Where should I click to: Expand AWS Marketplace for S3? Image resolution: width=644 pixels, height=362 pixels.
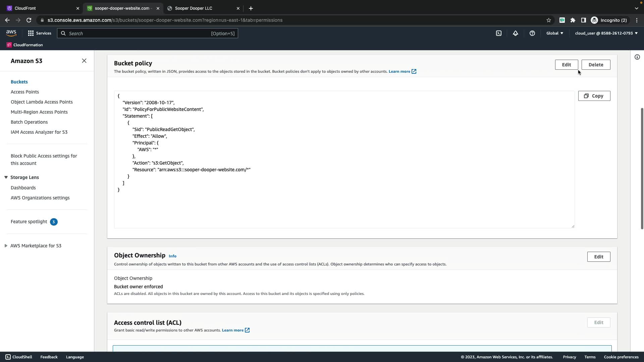[6, 246]
